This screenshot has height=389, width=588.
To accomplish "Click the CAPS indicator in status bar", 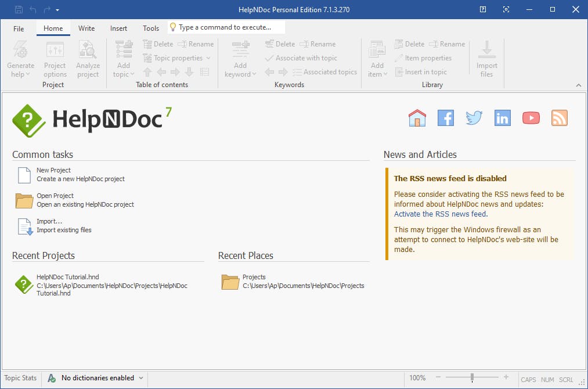I will click(x=528, y=380).
